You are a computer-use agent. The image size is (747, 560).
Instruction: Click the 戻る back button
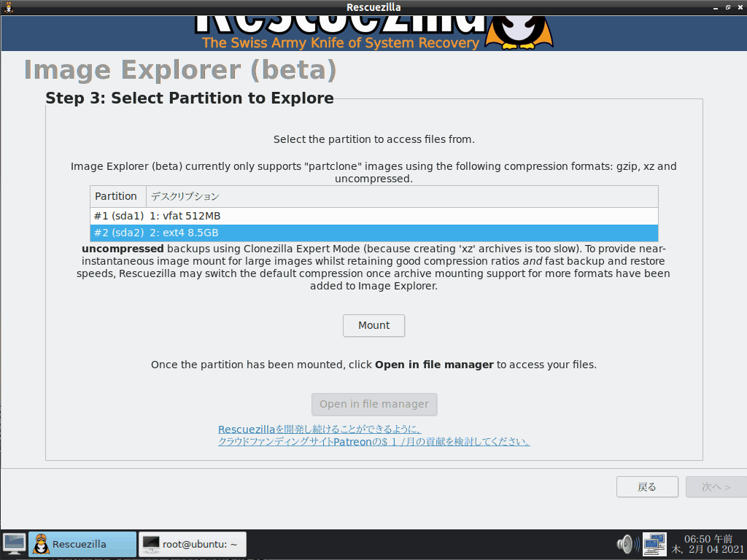[647, 486]
